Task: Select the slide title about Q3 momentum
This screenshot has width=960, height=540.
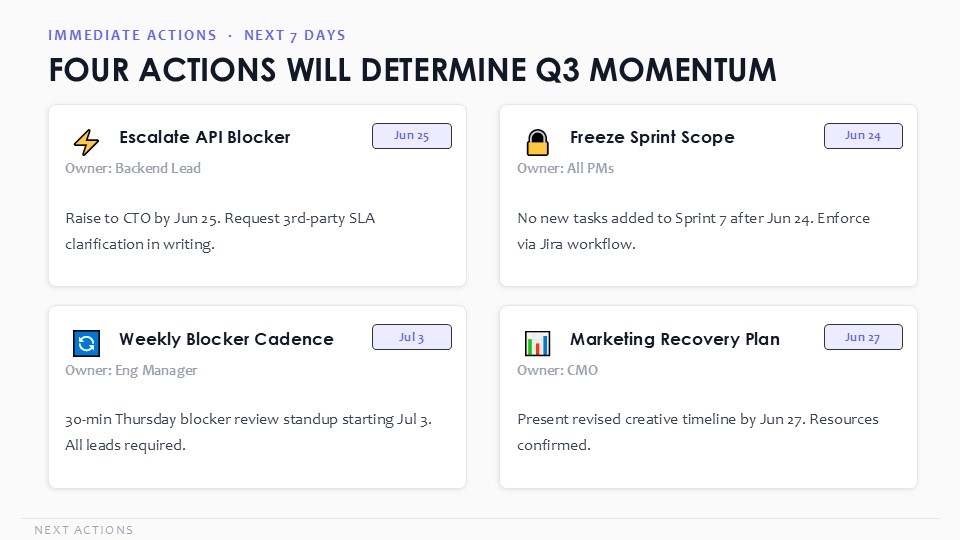Action: 413,70
